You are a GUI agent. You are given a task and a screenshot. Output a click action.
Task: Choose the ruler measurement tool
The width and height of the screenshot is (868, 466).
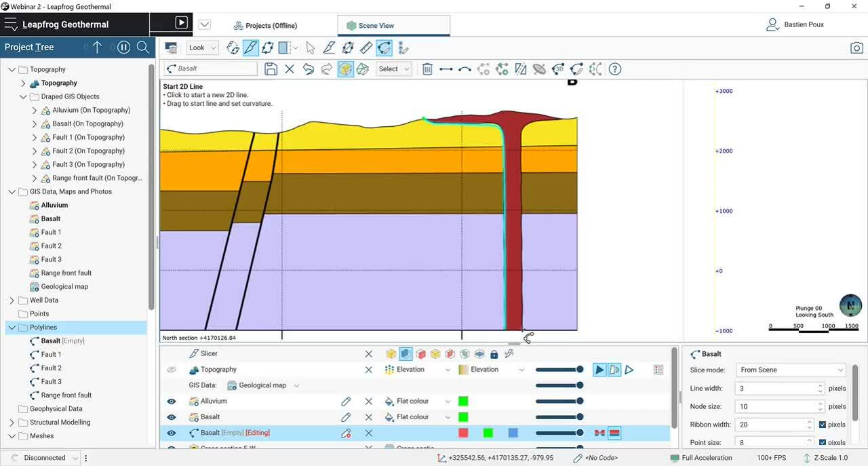[x=366, y=47]
